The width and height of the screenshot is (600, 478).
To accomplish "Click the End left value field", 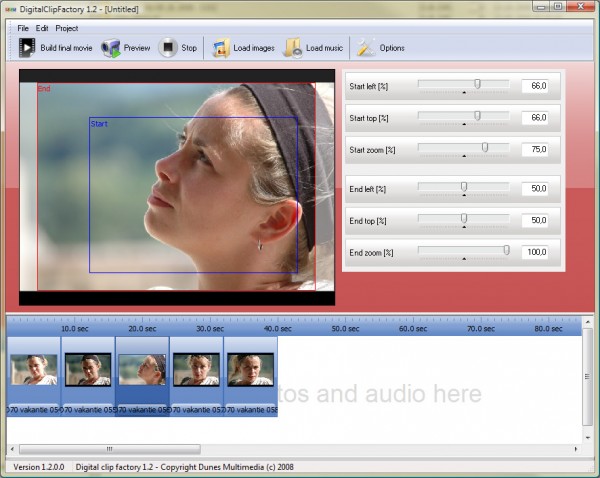I will pyautogui.click(x=535, y=188).
